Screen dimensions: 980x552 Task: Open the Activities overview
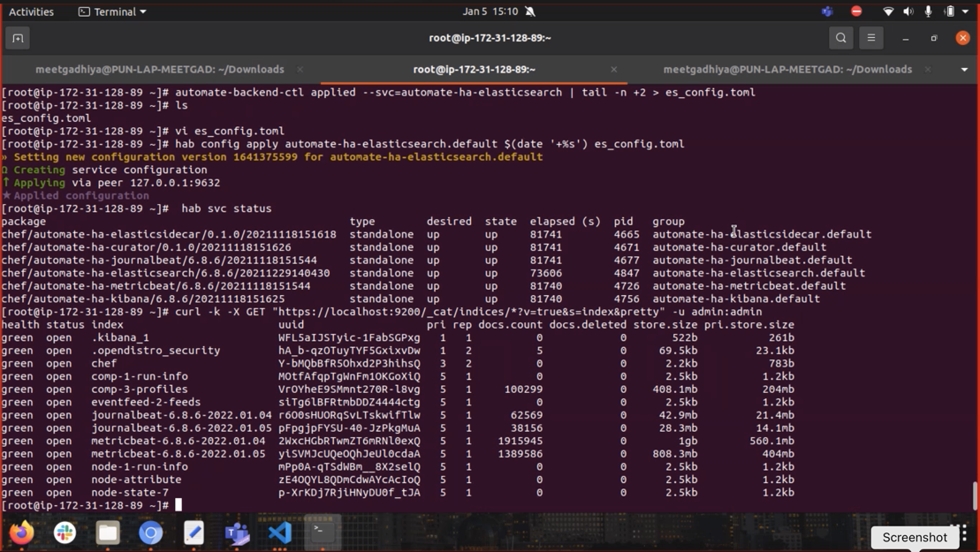pyautogui.click(x=31, y=11)
